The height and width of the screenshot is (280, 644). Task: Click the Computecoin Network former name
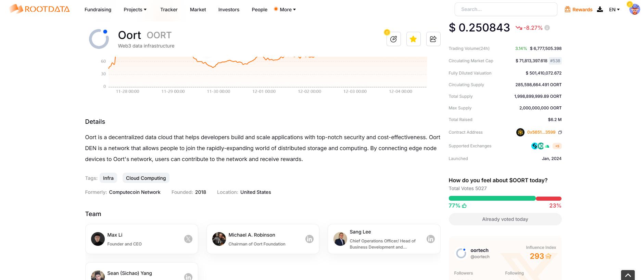pyautogui.click(x=135, y=192)
